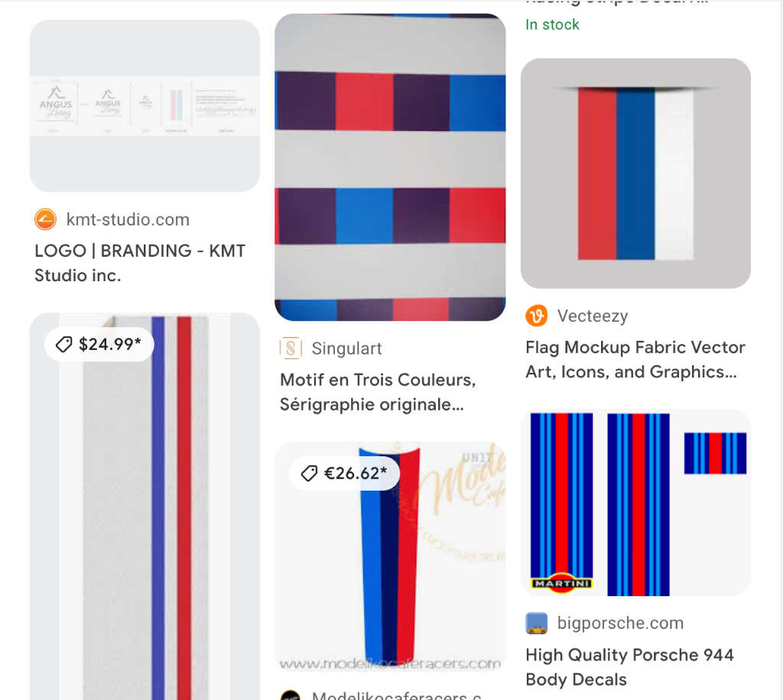This screenshot has width=783, height=700.
Task: Click the In stock label
Action: click(552, 24)
